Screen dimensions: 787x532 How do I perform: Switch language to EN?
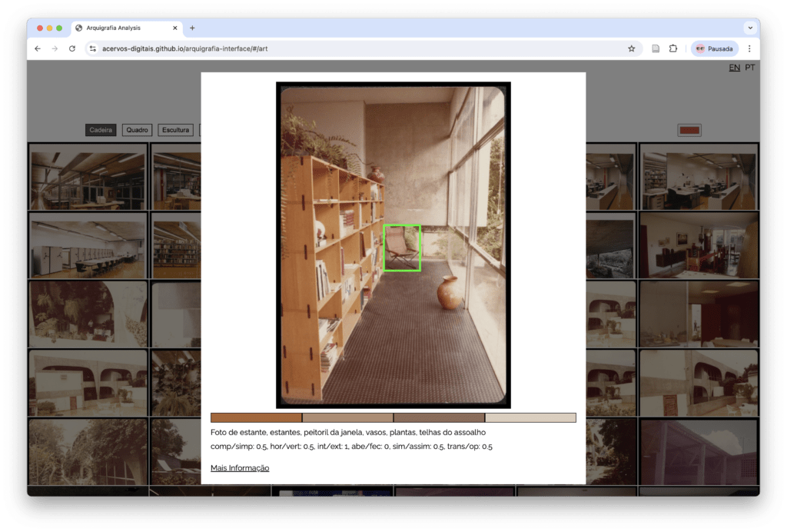[x=734, y=68]
